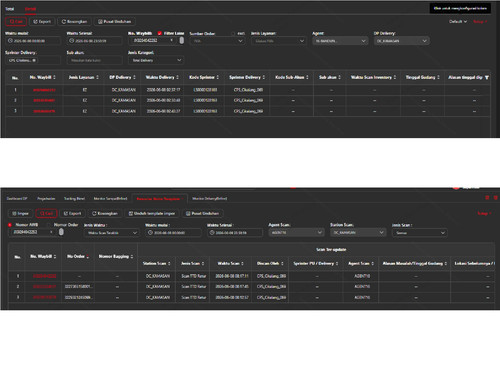Screen dimensions: 500x375
Task: Click Cari button in top panel
Action: point(16,22)
